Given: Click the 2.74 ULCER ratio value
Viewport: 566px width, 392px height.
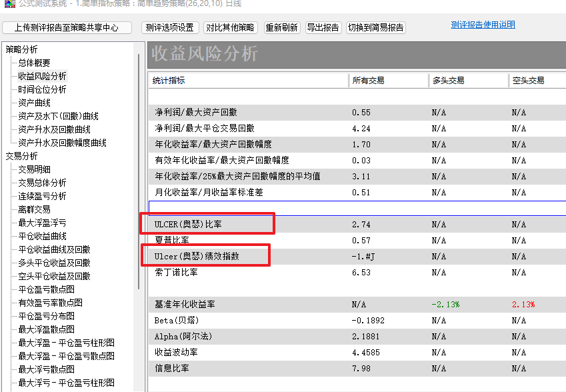Looking at the screenshot, I should 361,225.
